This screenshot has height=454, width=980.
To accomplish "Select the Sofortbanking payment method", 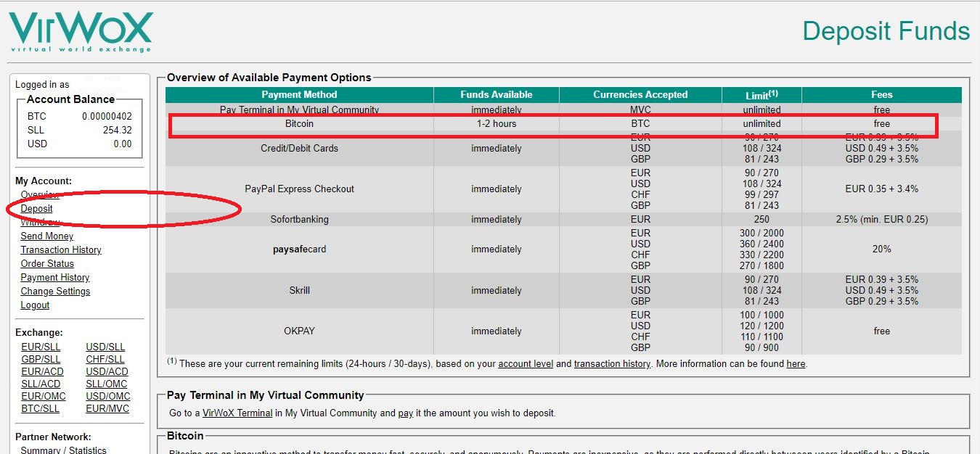I will click(x=299, y=220).
